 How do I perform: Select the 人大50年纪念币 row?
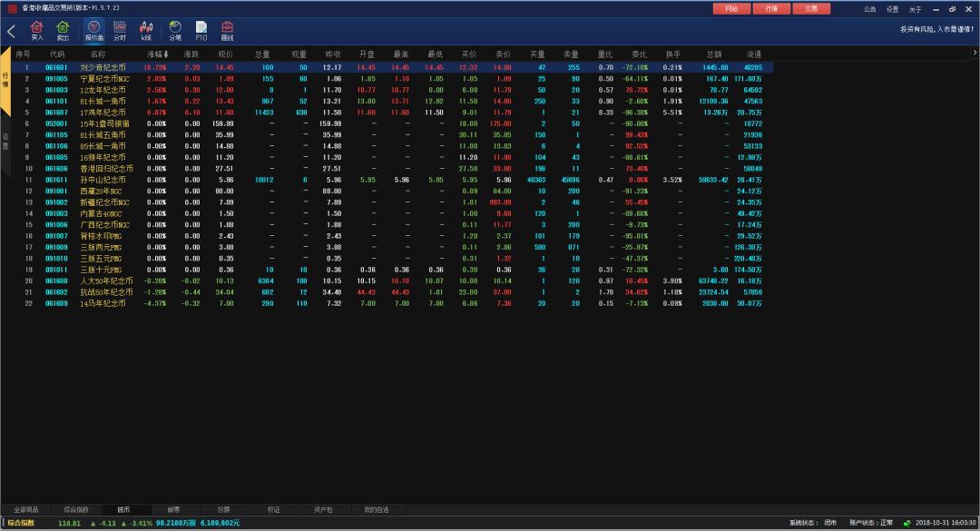tap(393, 281)
